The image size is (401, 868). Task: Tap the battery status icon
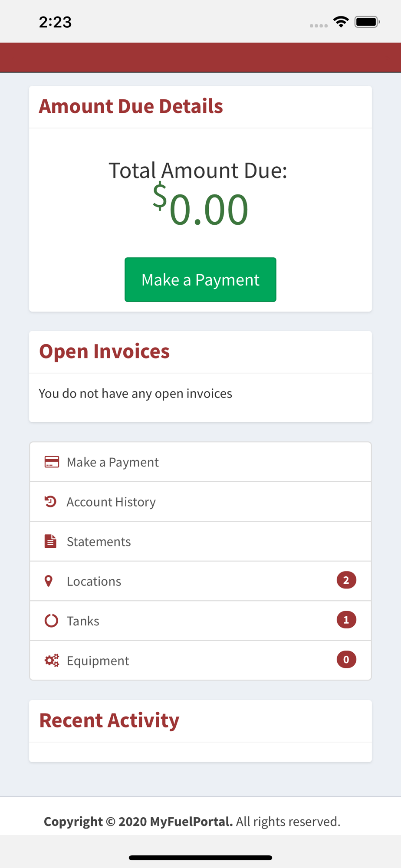click(x=367, y=22)
